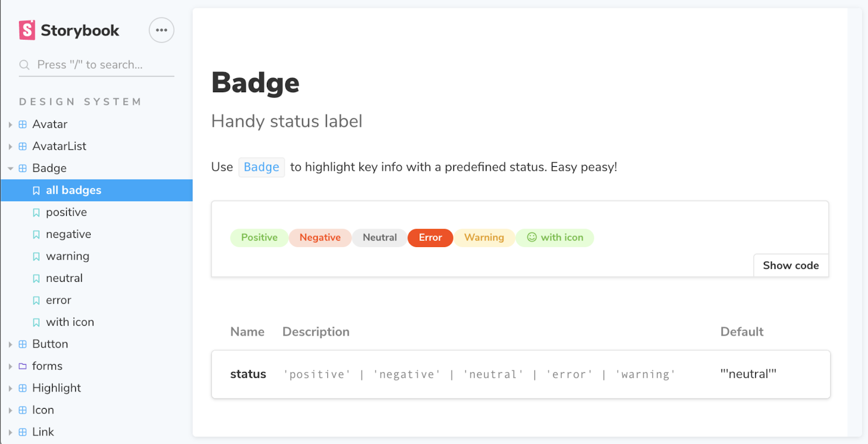Viewport: 868px width, 444px height.
Task: Expand the Button tree node arrow
Action: tap(10, 345)
